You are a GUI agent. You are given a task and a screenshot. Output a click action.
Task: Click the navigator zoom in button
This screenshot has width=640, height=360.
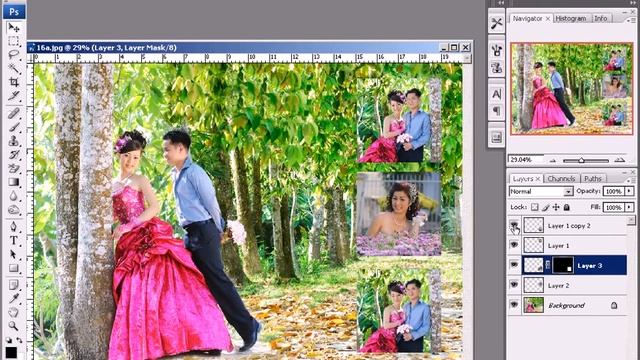click(620, 160)
